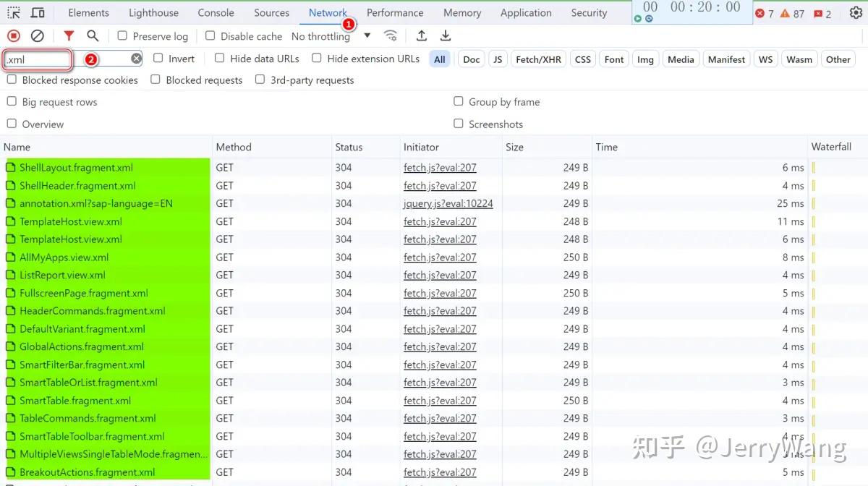
Task: Open DevTools settings gear
Action: pos(854,12)
